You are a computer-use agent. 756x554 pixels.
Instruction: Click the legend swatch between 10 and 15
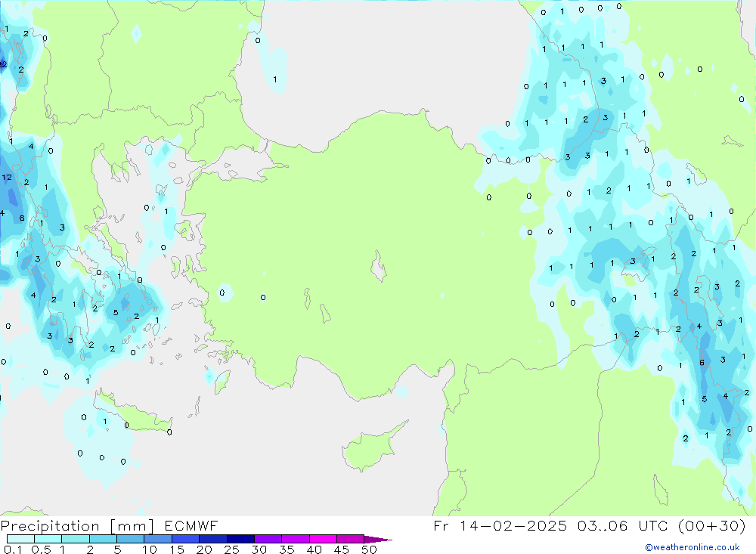pos(158,539)
